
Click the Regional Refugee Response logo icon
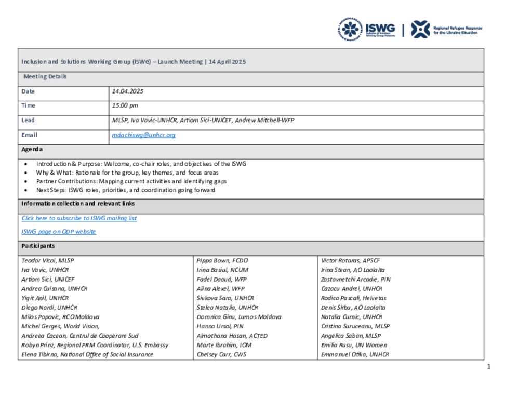point(420,29)
